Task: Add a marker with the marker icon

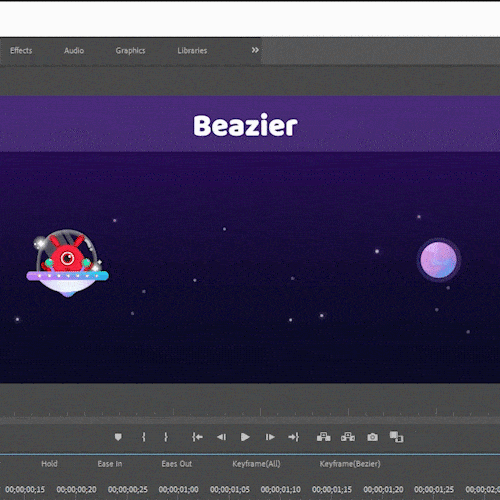Action: [x=118, y=437]
